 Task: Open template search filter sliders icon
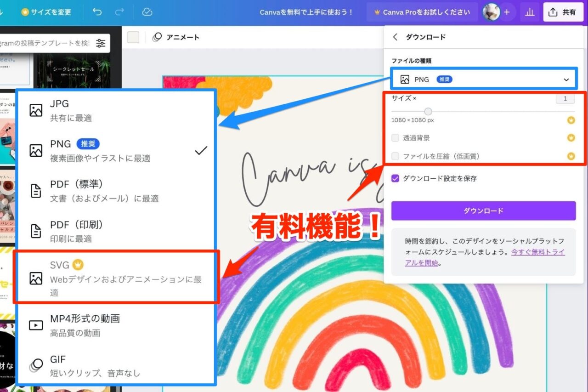[x=101, y=43]
